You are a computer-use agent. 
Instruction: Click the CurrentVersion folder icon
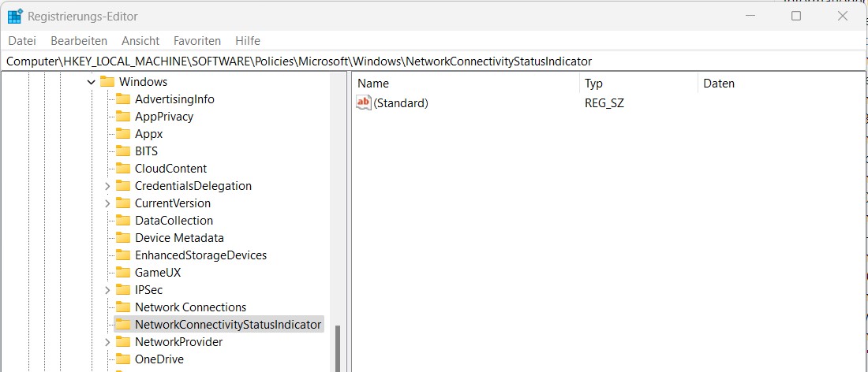click(x=123, y=203)
